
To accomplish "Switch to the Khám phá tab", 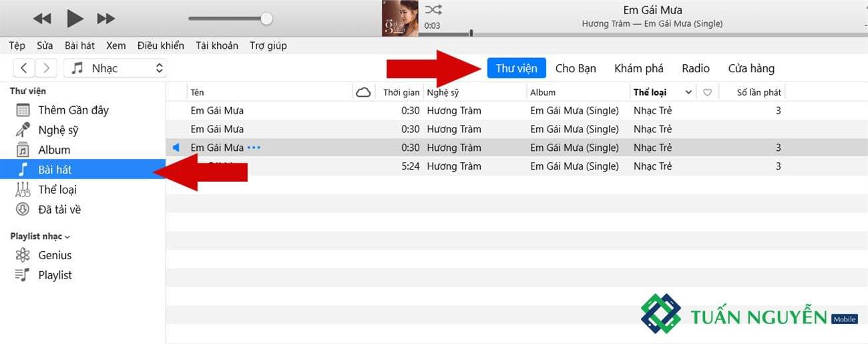I will tap(638, 68).
